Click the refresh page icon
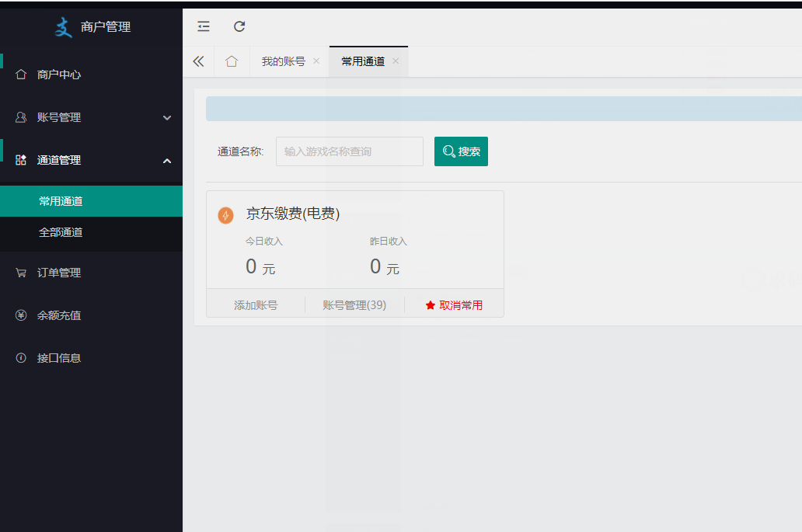 click(x=239, y=26)
